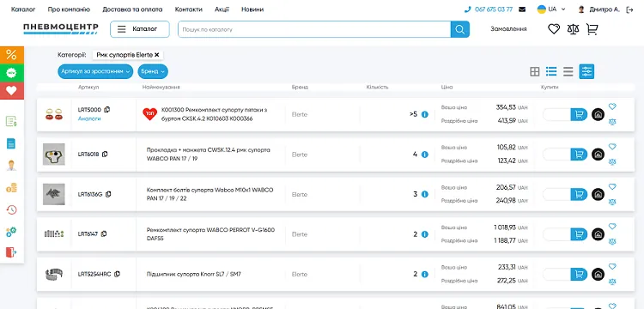Click the search magnifier button
The width and height of the screenshot is (644, 309).
coord(460,29)
